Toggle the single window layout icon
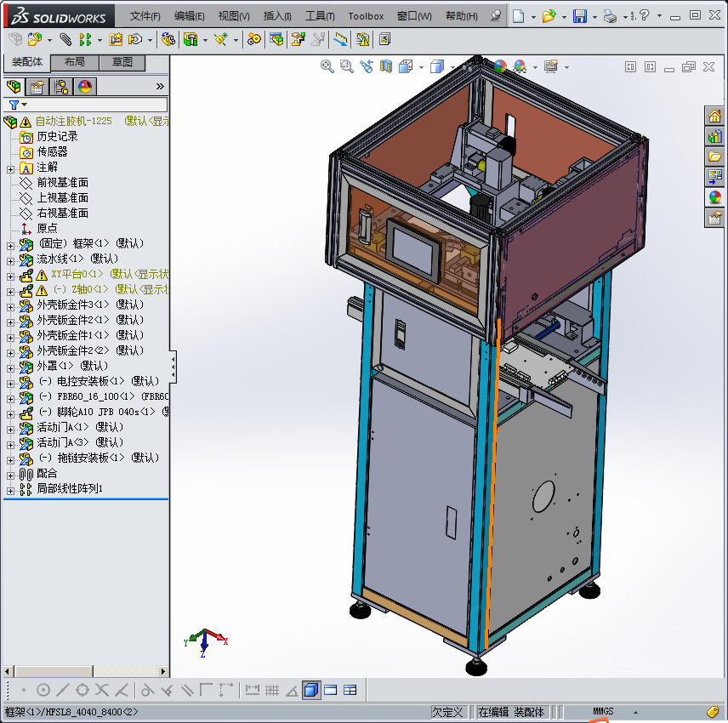728x723 pixels. [331, 690]
